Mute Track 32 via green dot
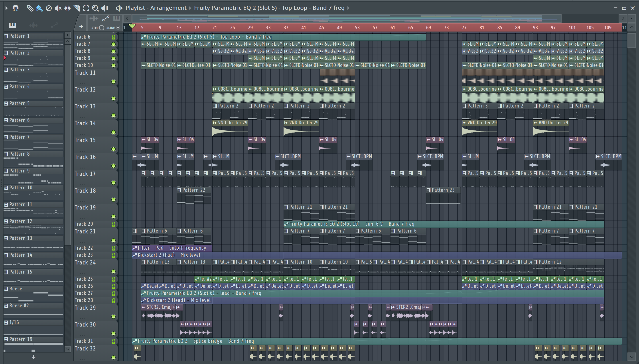This screenshot has height=364, width=639. pos(113,357)
